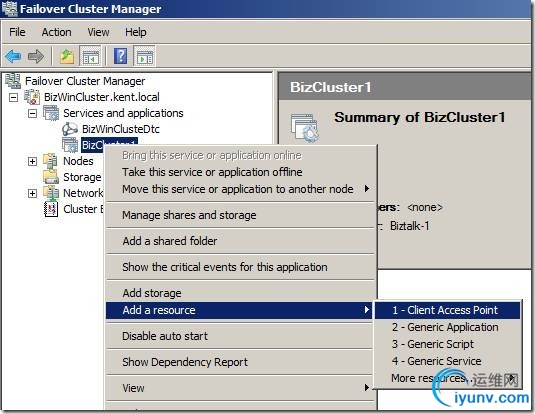
Task: Click the Nodes icon in tree
Action: click(x=51, y=161)
